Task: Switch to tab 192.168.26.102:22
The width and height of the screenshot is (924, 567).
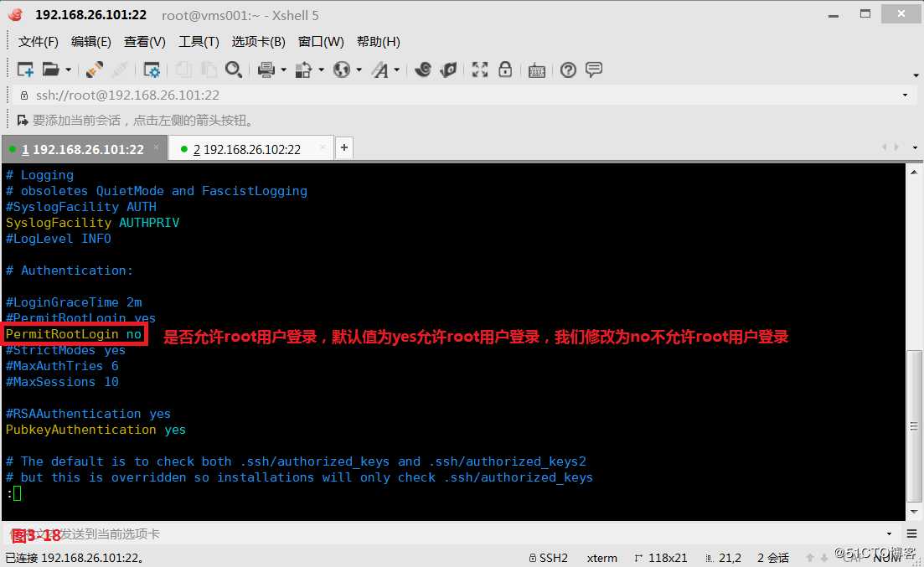Action: point(249,148)
